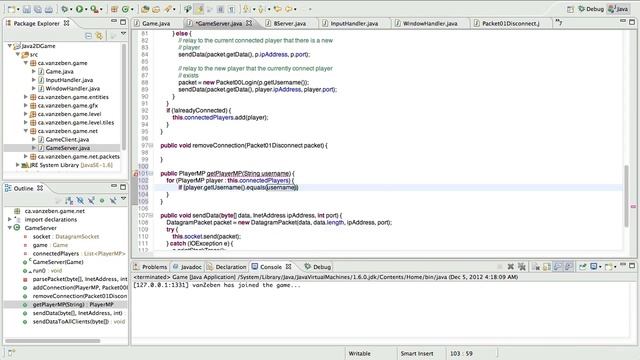Collapse the Java2DGame project node
Image resolution: width=640 pixels, height=360 pixels.
(x=10, y=46)
